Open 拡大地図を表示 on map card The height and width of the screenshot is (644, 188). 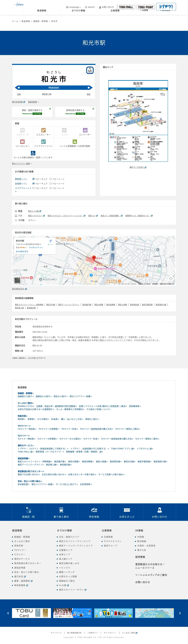[22, 251]
